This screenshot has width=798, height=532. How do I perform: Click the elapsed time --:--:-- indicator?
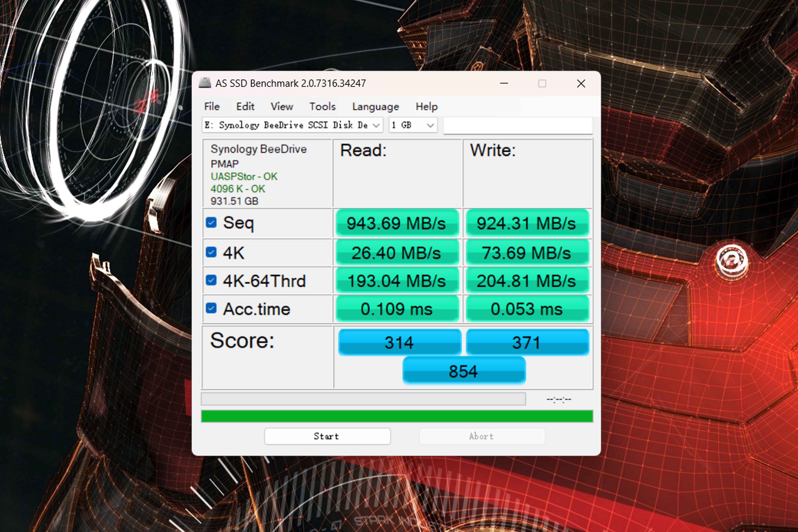(559, 399)
